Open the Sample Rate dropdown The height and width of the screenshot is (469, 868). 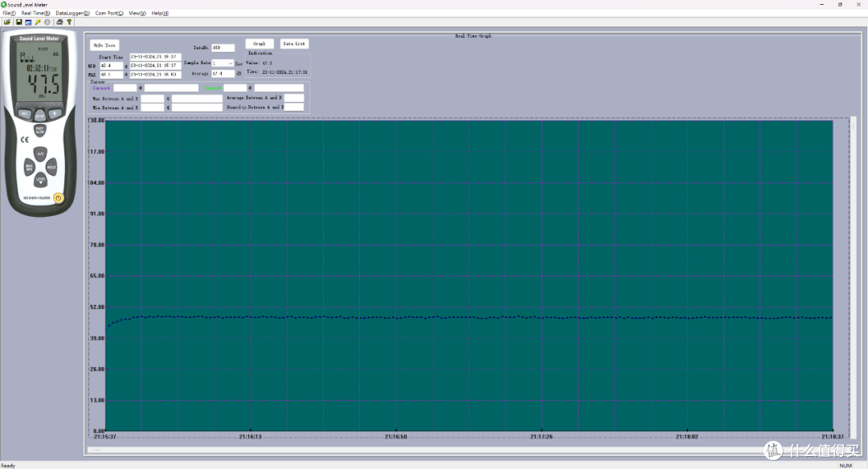pos(223,63)
